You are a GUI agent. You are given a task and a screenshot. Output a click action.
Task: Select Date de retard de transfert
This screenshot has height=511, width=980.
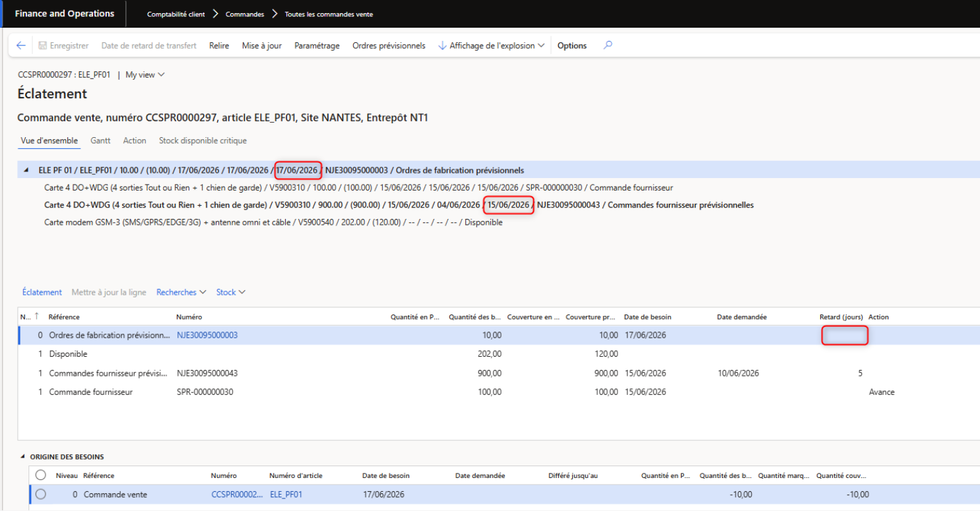148,45
